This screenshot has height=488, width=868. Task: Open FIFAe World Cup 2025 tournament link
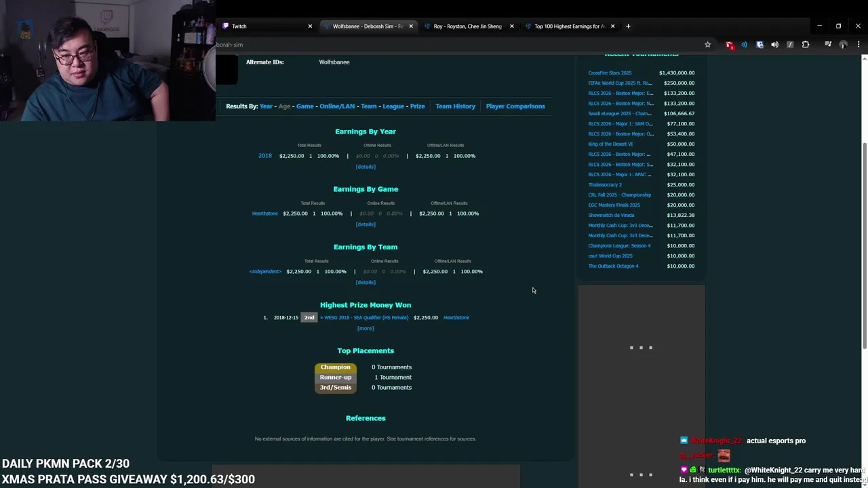pyautogui.click(x=620, y=83)
